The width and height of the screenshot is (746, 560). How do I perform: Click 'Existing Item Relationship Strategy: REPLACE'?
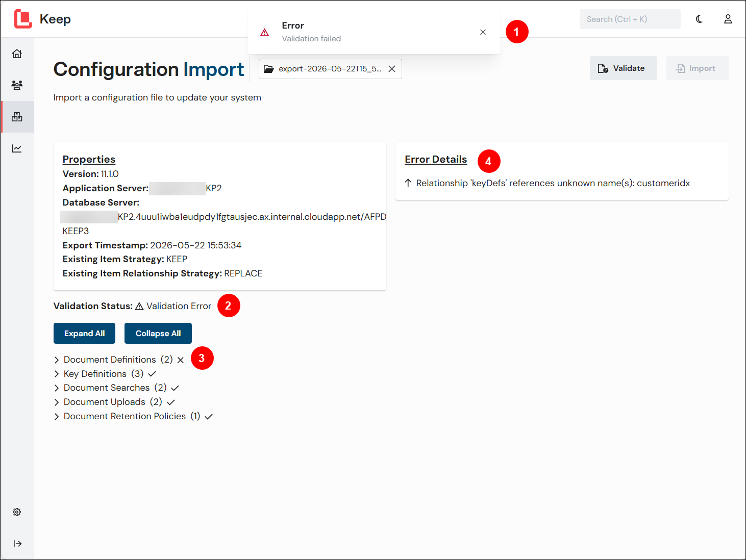tap(162, 273)
